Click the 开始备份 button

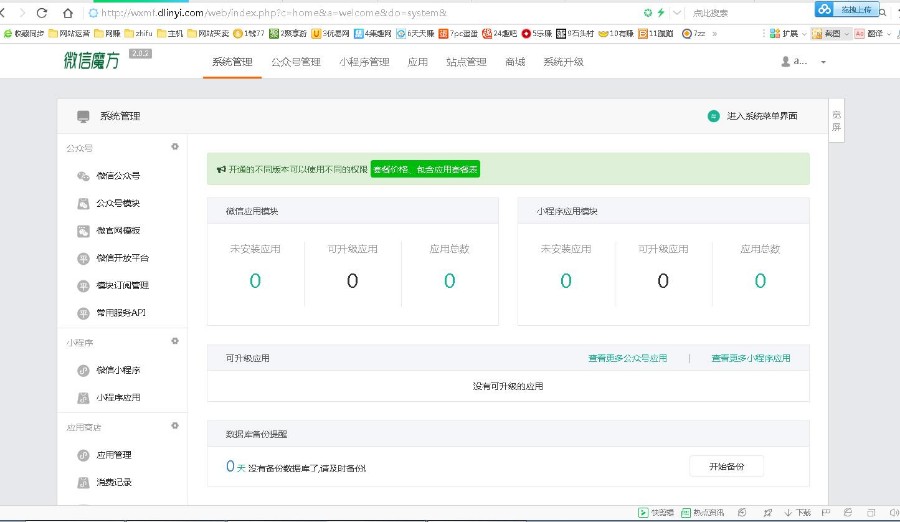point(727,466)
